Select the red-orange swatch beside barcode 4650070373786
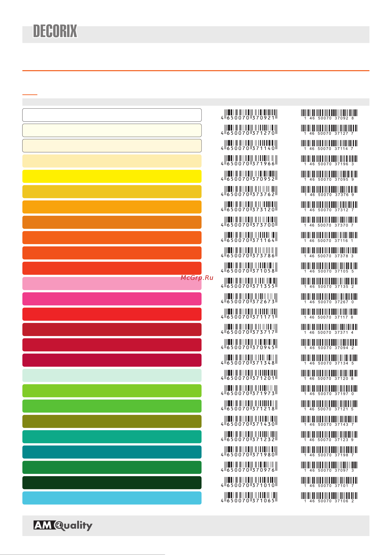This screenshot has width=392, height=555. click(112, 253)
